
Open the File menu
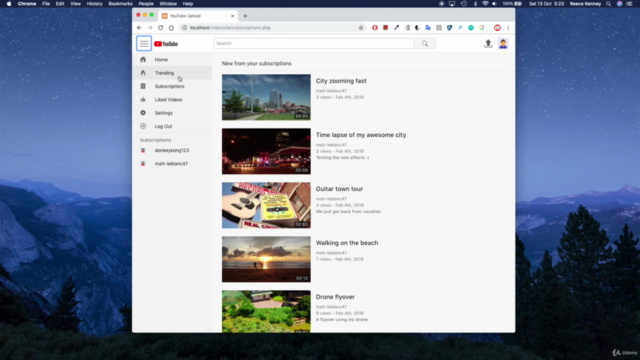(46, 4)
